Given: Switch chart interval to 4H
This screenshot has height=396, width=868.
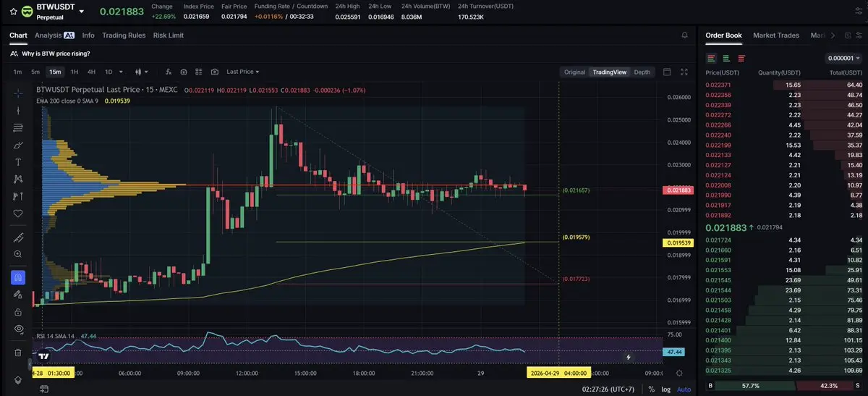Looking at the screenshot, I should [91, 72].
